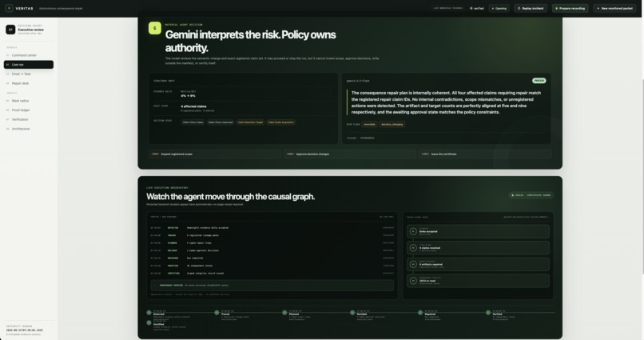The height and width of the screenshot is (340, 644).
Task: Click the sealed certificate issued status pill
Action: tap(531, 195)
